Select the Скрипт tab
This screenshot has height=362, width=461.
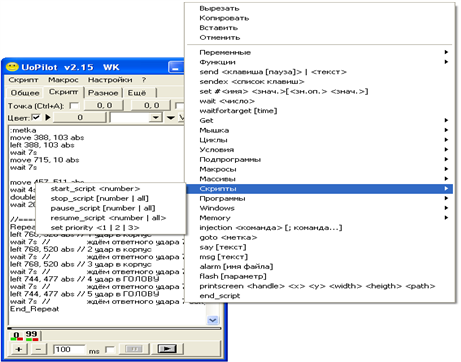point(63,92)
